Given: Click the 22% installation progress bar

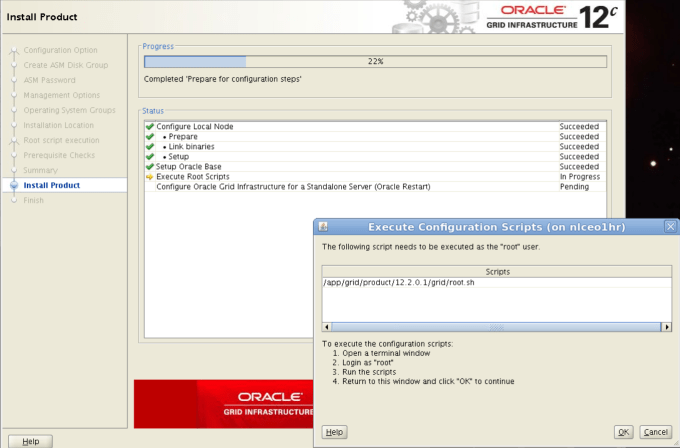Looking at the screenshot, I should click(375, 61).
